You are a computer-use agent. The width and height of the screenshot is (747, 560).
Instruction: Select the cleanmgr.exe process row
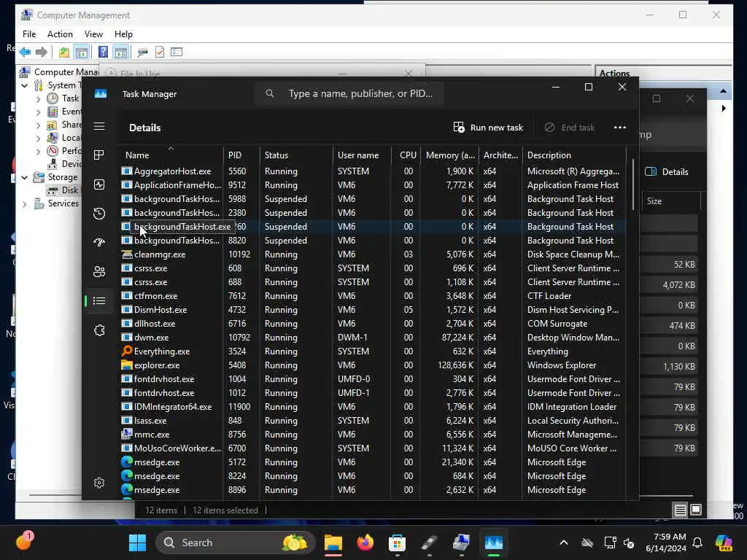373,254
